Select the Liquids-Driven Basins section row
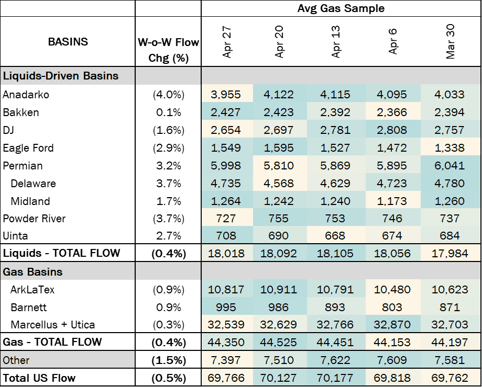Screen dimensions: 482x387 point(240,76)
